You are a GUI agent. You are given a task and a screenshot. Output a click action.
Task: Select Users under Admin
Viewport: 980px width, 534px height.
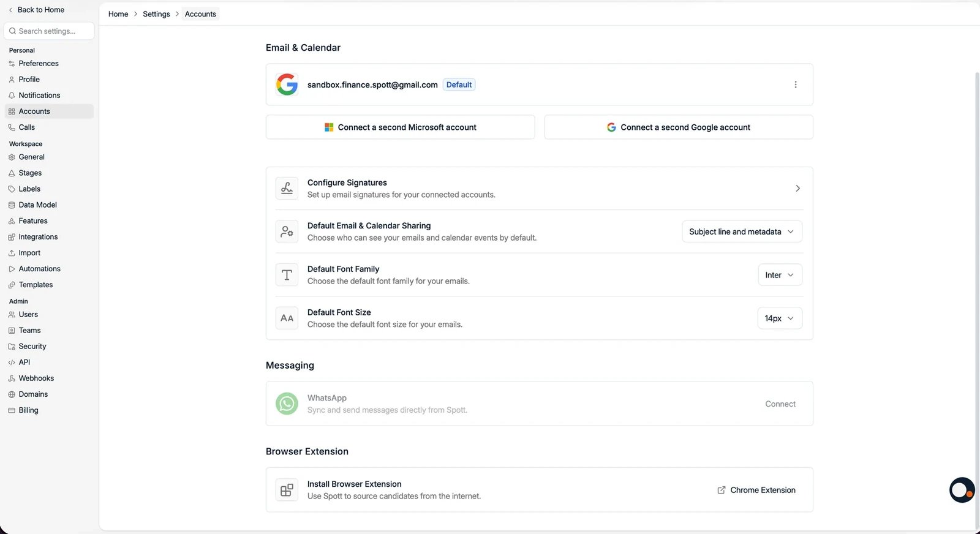coord(49,315)
